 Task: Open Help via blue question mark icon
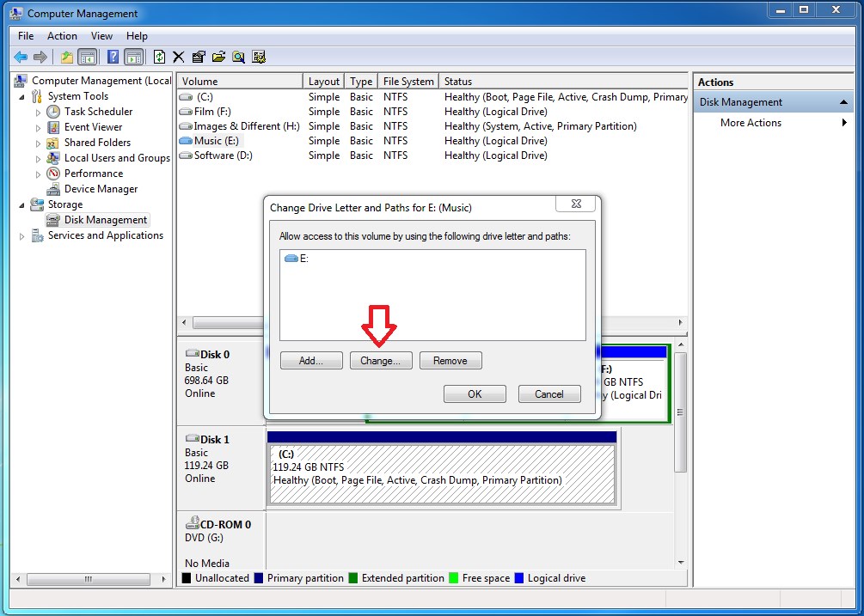pos(113,57)
